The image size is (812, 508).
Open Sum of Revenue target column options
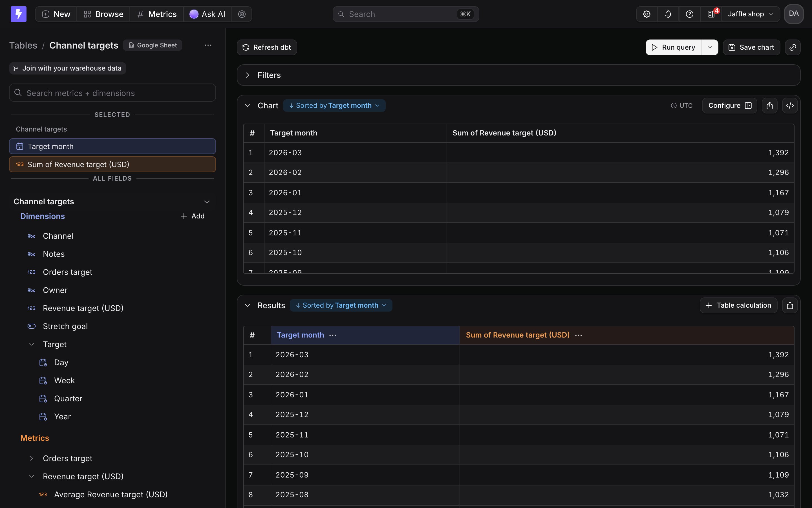tap(579, 335)
